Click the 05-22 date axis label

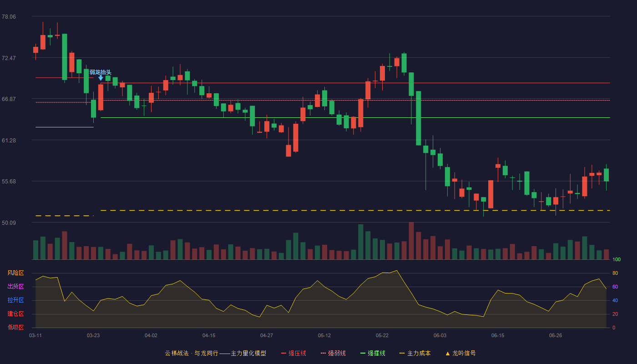tap(382, 335)
